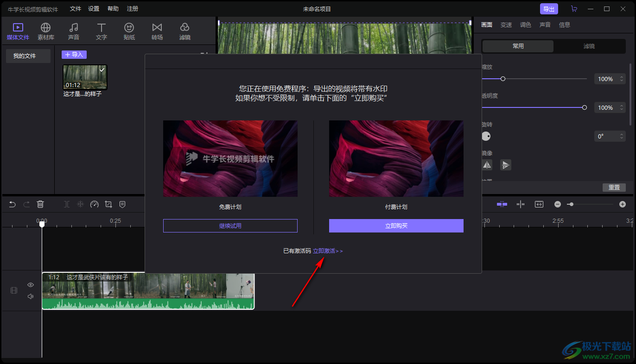Viewport: 636px width, 364px height.
Task: Open the 贴纸 stickers panel
Action: [129, 31]
